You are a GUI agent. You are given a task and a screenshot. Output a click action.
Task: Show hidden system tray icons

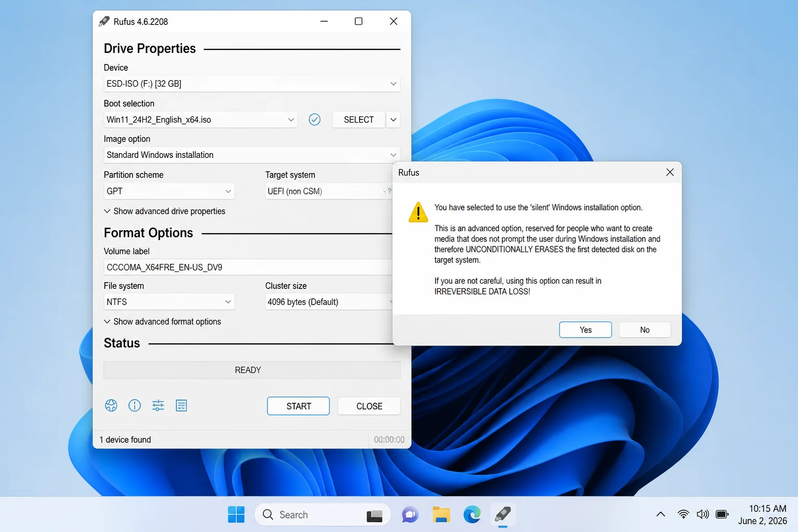(x=661, y=514)
